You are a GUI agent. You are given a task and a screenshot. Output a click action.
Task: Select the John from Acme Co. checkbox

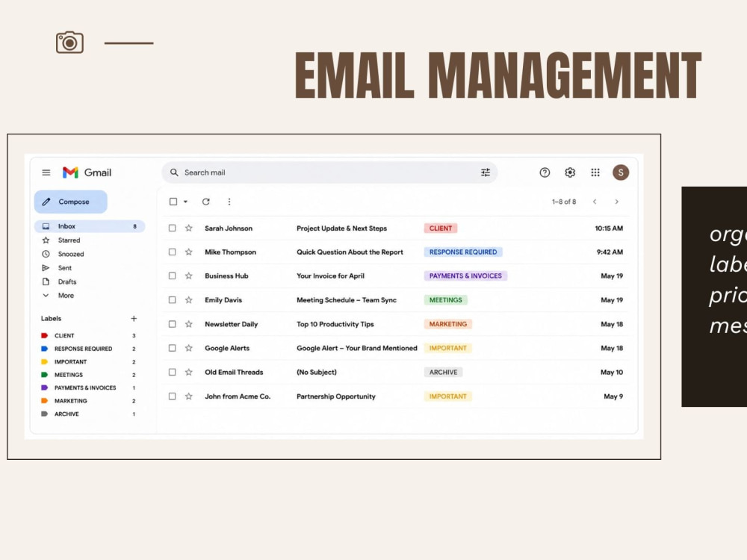[x=172, y=396]
